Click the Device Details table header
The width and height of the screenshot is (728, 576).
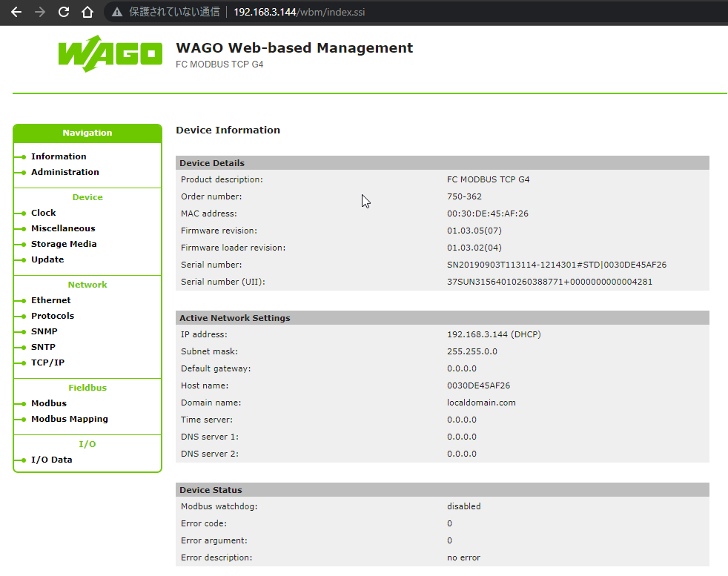coord(443,163)
